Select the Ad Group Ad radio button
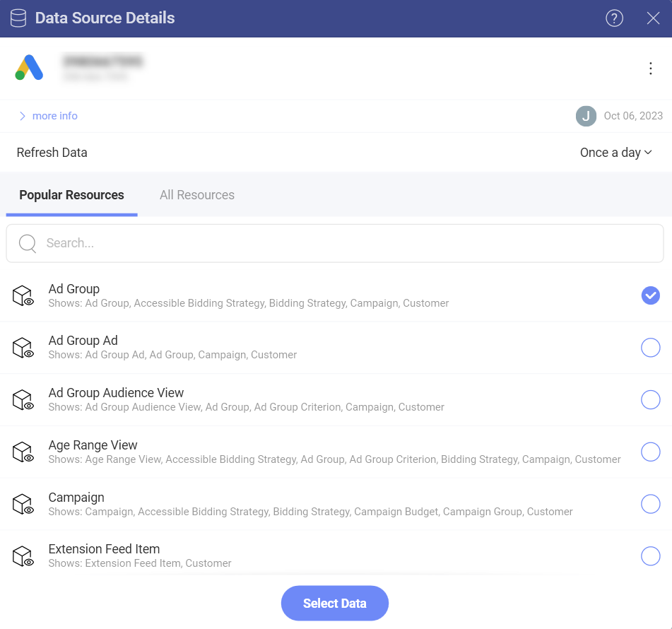This screenshot has height=629, width=672. 650,347
